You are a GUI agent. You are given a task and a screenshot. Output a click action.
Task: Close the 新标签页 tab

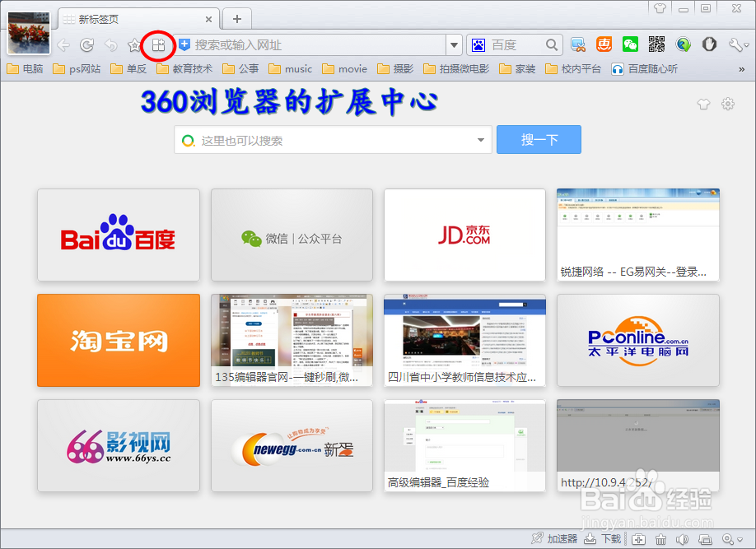click(x=208, y=19)
